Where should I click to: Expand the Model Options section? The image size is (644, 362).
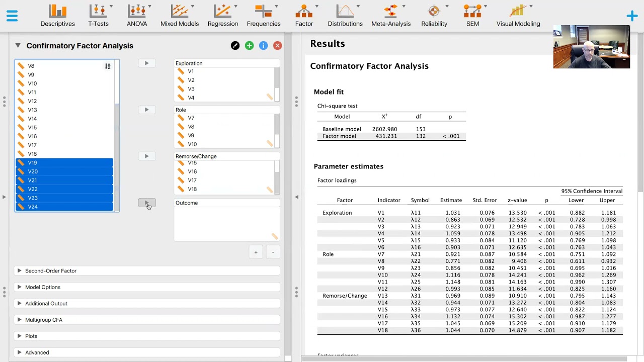pyautogui.click(x=147, y=287)
